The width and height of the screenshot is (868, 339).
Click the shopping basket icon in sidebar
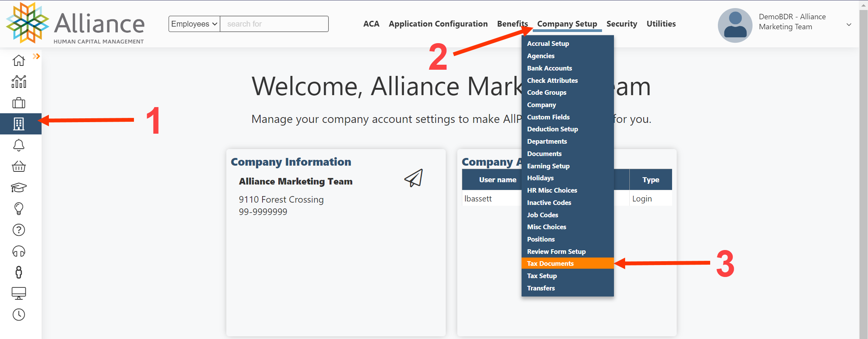[18, 166]
